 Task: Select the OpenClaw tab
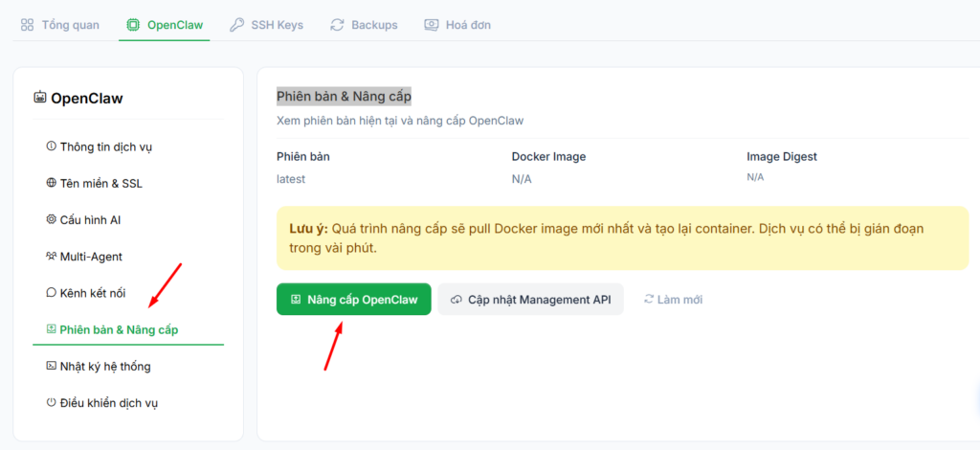(165, 25)
